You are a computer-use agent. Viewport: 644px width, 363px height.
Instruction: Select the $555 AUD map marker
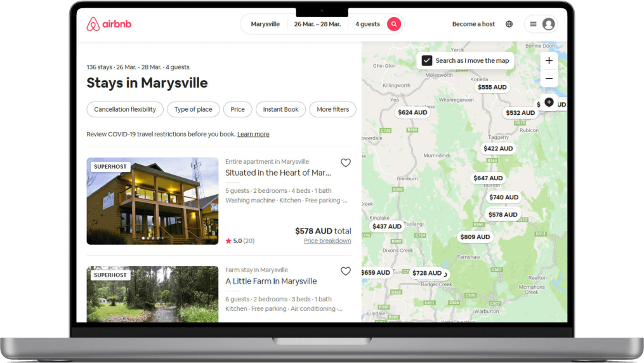492,87
